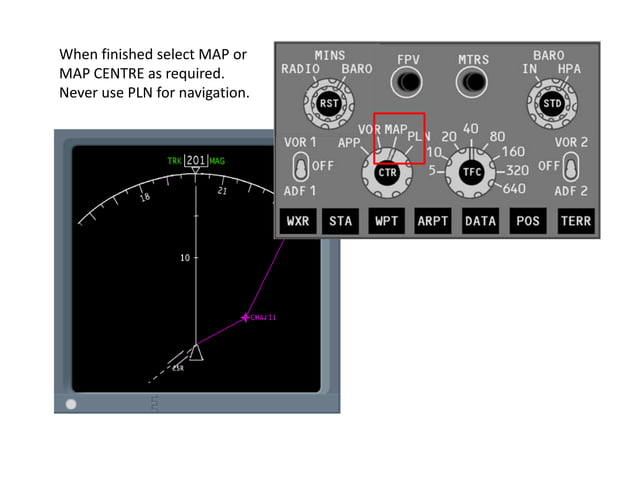Push the TFC traffic button on range selector
This screenshot has width=638, height=478.
pyautogui.click(x=472, y=172)
